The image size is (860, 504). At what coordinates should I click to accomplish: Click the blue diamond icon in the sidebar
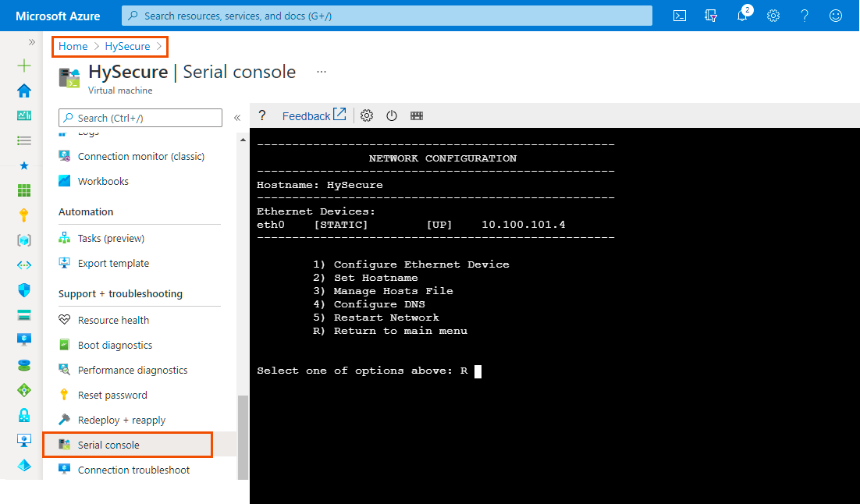coord(24,465)
